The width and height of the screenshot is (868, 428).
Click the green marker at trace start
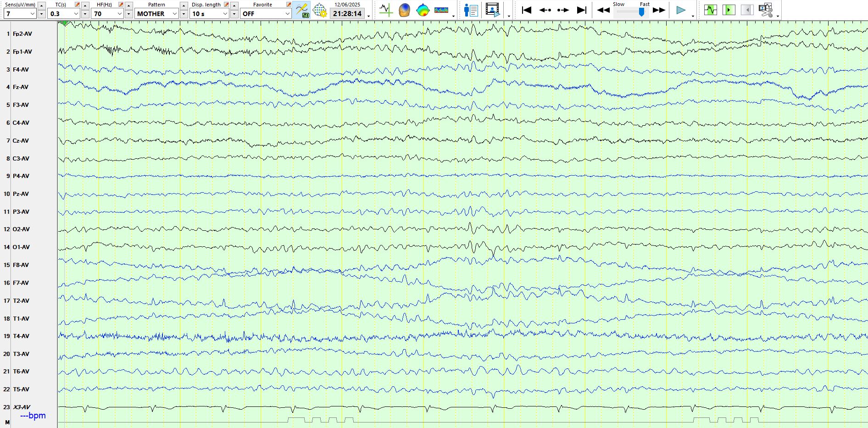[x=65, y=23]
